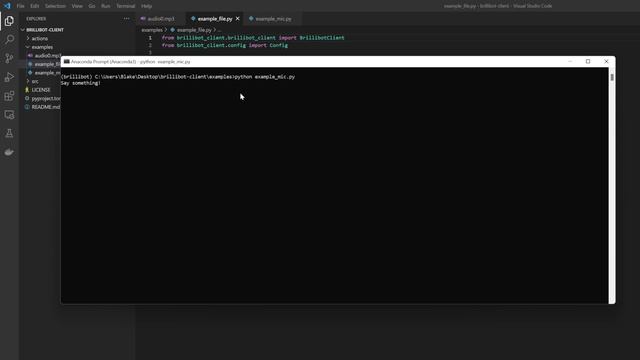The height and width of the screenshot is (360, 640).
Task: Open the File menu
Action: coord(20,6)
